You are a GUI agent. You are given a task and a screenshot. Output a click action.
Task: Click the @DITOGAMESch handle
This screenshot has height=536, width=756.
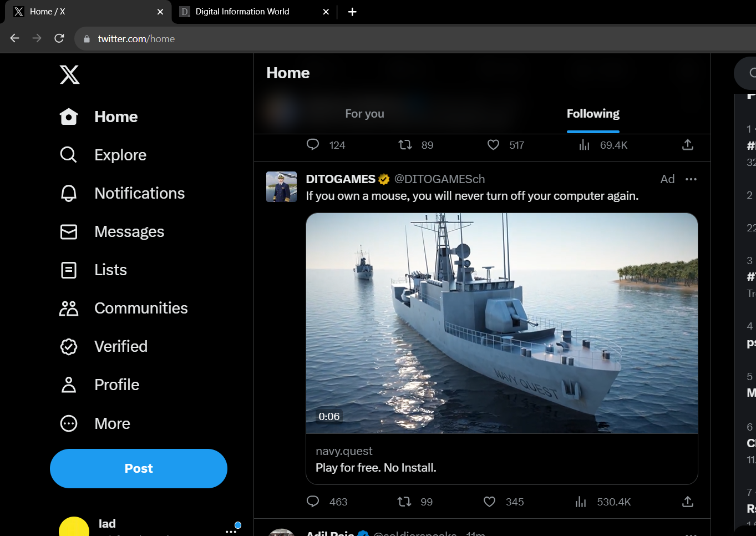[439, 179]
